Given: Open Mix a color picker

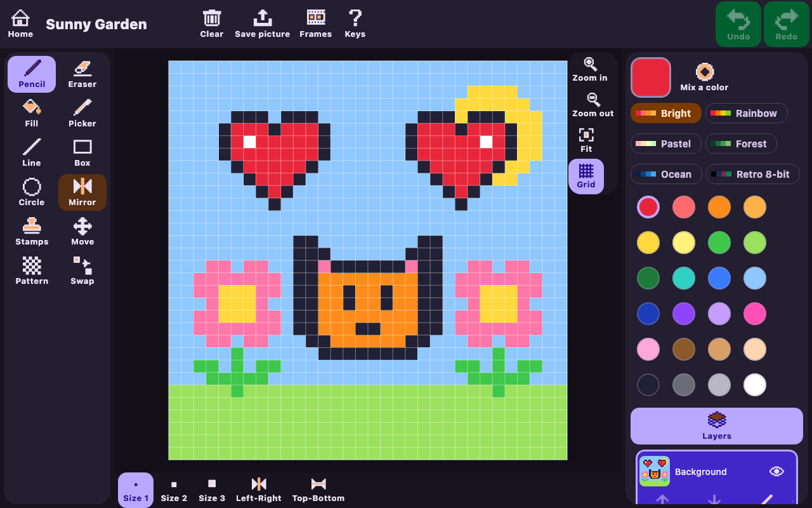Looking at the screenshot, I should click(704, 77).
